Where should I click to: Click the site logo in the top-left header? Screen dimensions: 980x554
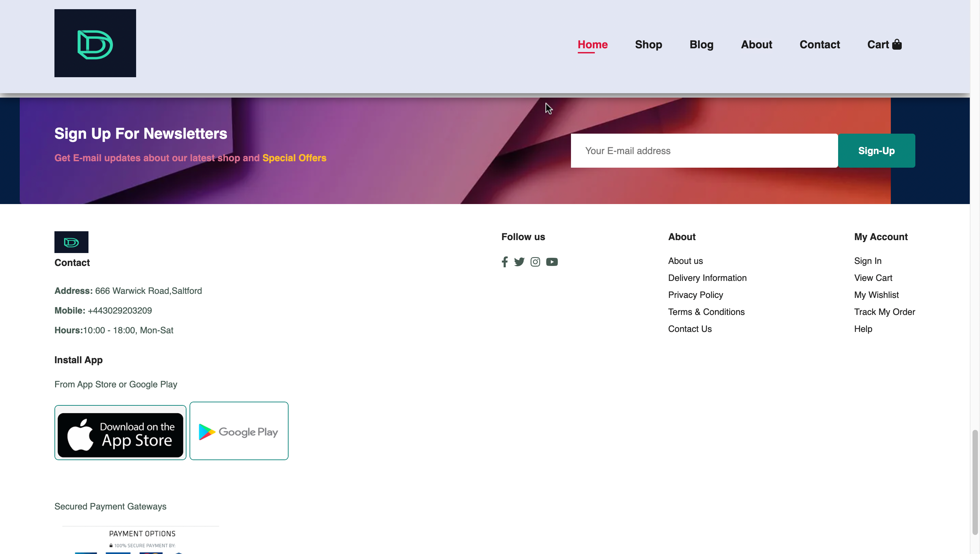pos(95,43)
